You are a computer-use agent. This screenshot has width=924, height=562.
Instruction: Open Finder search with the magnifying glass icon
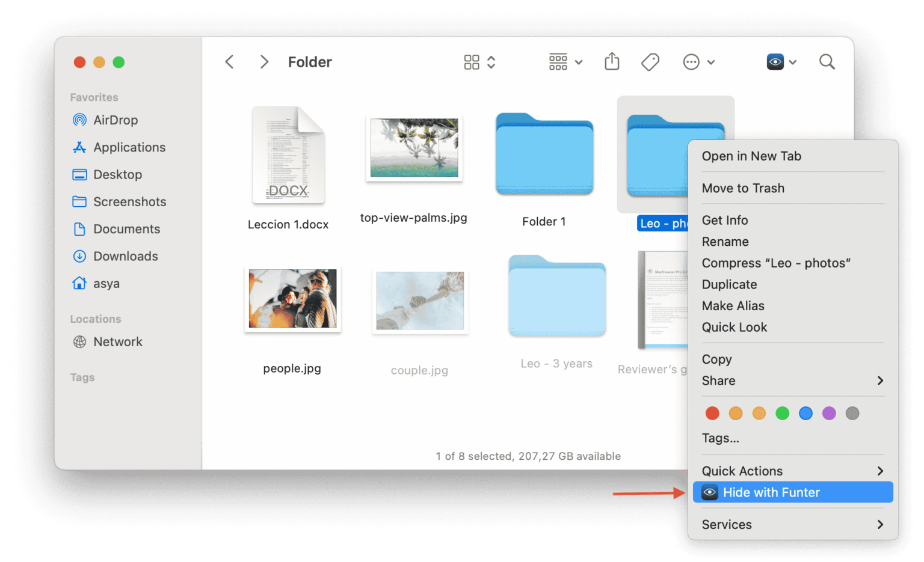click(x=827, y=61)
